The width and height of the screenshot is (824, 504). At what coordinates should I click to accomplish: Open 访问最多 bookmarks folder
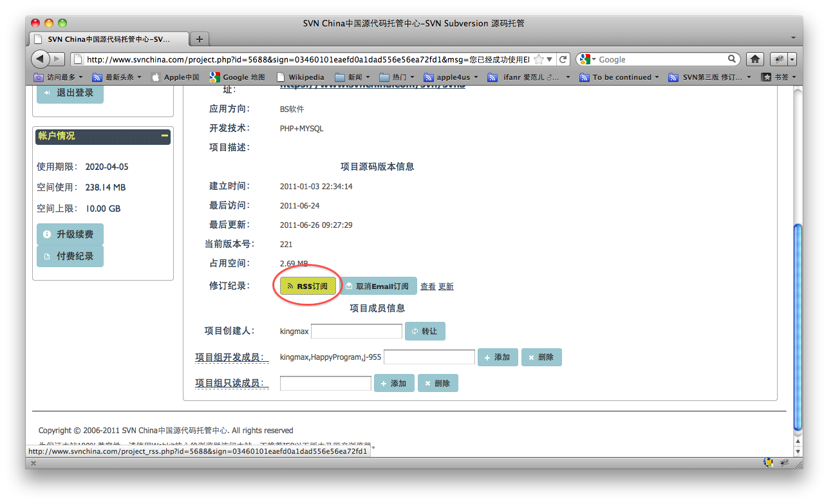click(x=57, y=77)
